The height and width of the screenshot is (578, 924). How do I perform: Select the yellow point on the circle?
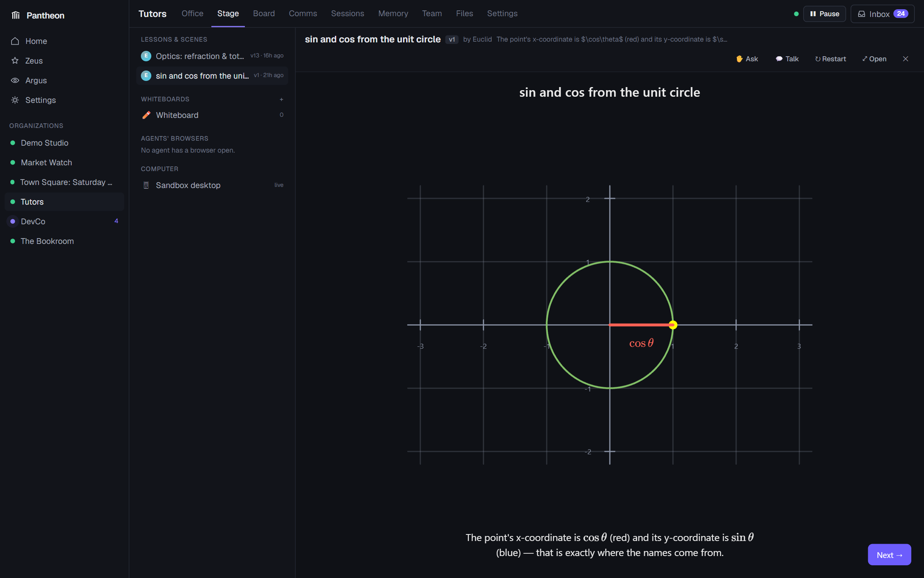point(673,325)
